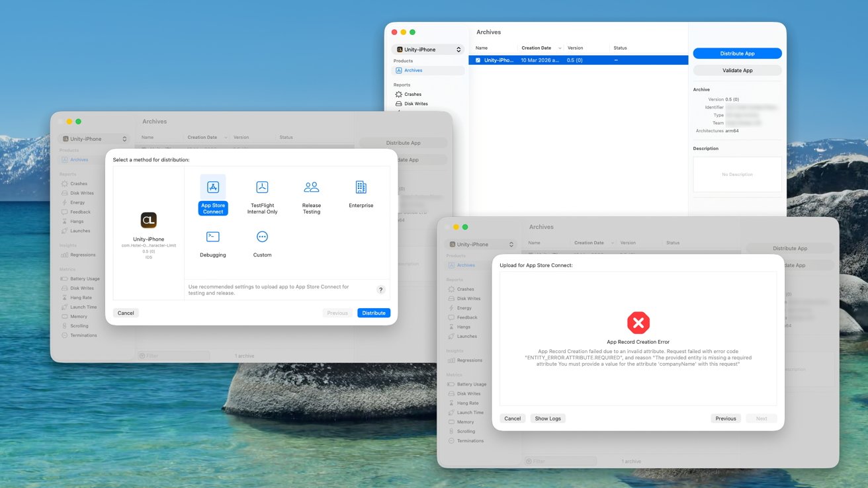Viewport: 868px width, 488px height.
Task: Click the Distribute button
Action: [373, 313]
